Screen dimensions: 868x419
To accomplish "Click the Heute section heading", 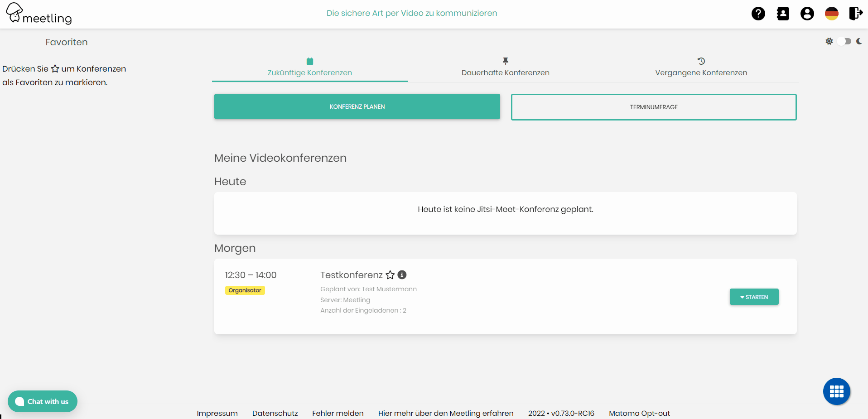I will 230,182.
